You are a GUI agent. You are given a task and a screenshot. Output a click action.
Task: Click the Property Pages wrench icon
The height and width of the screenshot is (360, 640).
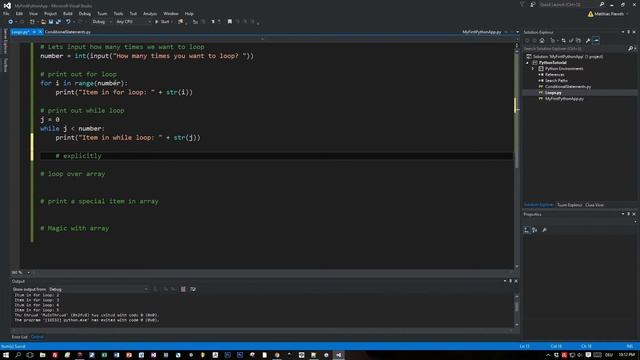tap(544, 230)
